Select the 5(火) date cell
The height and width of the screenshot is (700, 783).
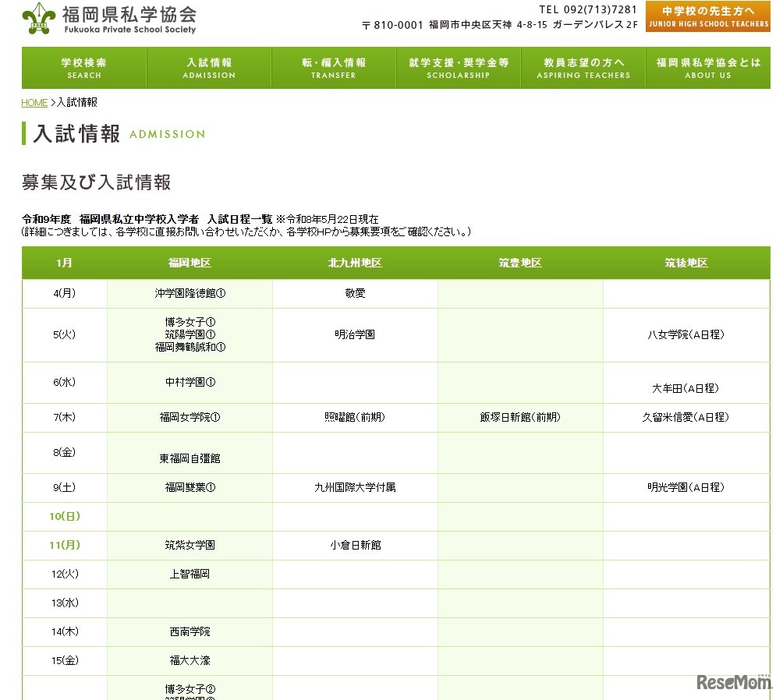click(65, 335)
